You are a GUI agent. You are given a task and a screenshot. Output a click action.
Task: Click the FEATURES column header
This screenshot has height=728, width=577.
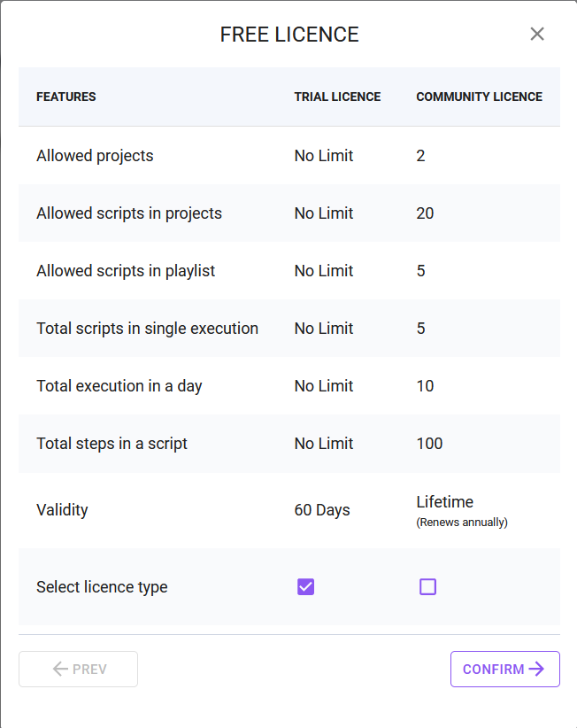click(x=66, y=97)
